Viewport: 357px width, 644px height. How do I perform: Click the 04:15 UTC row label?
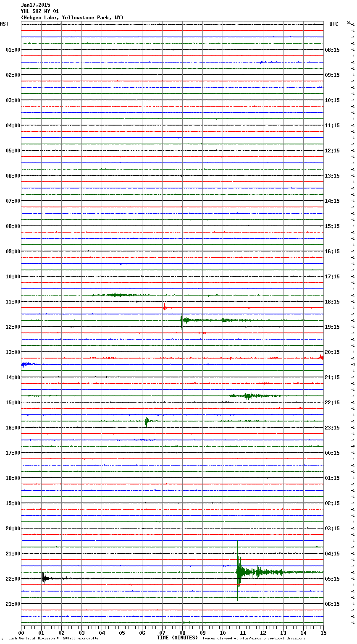332,554
